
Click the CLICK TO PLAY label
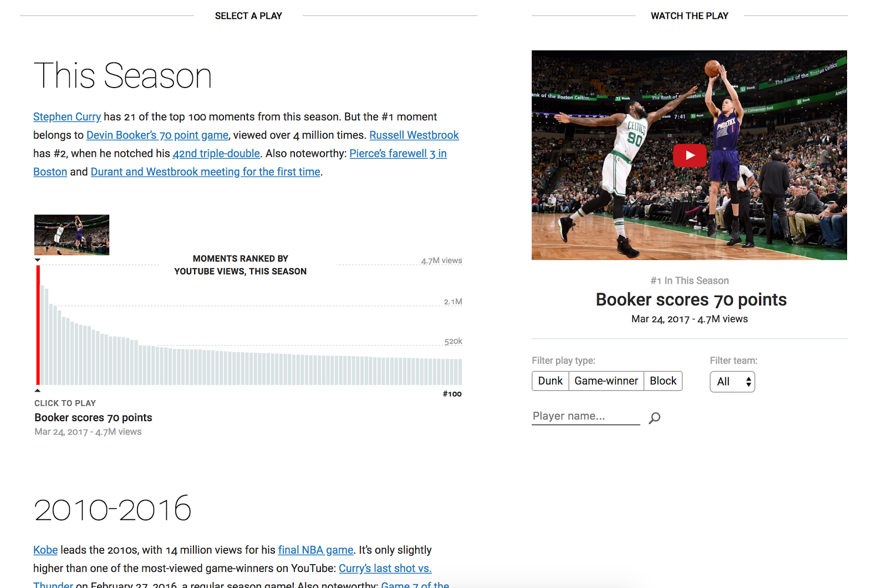tap(65, 403)
